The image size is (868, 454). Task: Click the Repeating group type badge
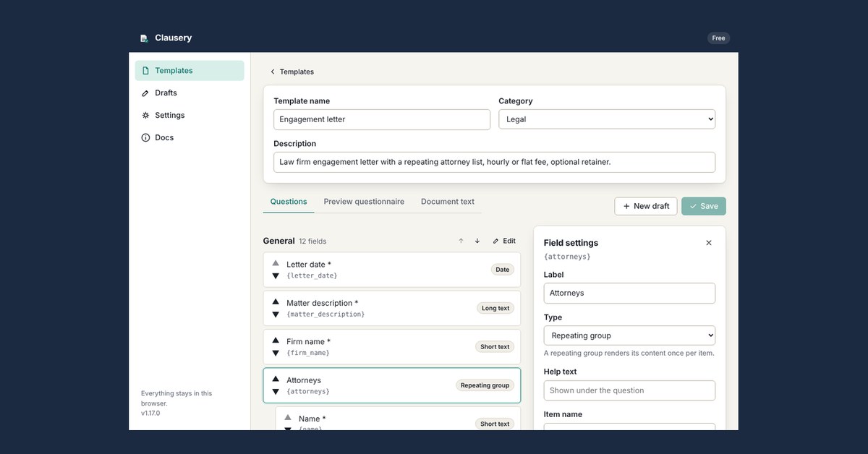[485, 385]
